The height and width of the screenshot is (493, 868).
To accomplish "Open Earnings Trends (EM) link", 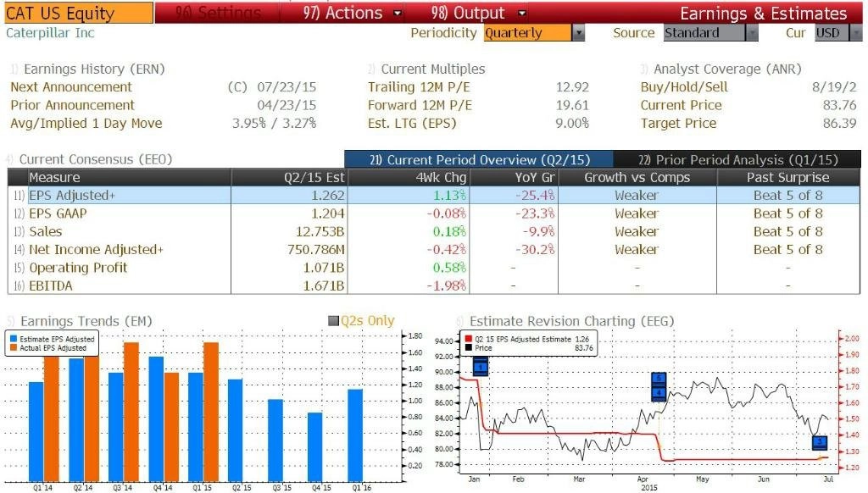I will (x=86, y=321).
